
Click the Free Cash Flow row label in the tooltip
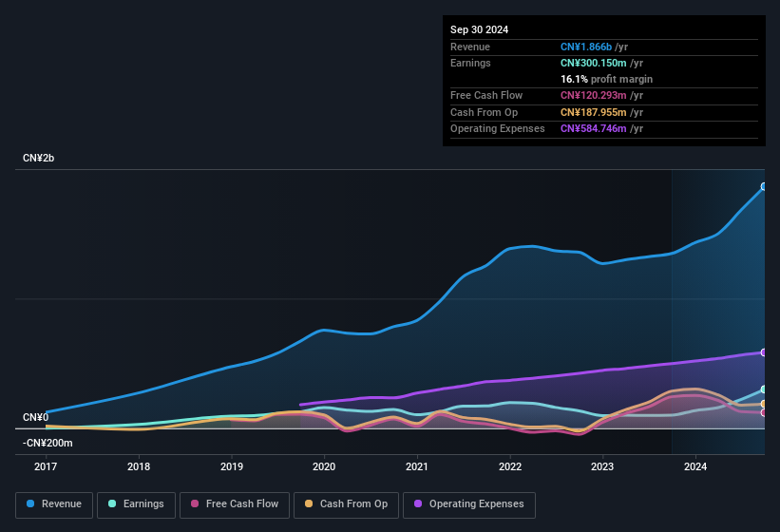[x=486, y=95]
